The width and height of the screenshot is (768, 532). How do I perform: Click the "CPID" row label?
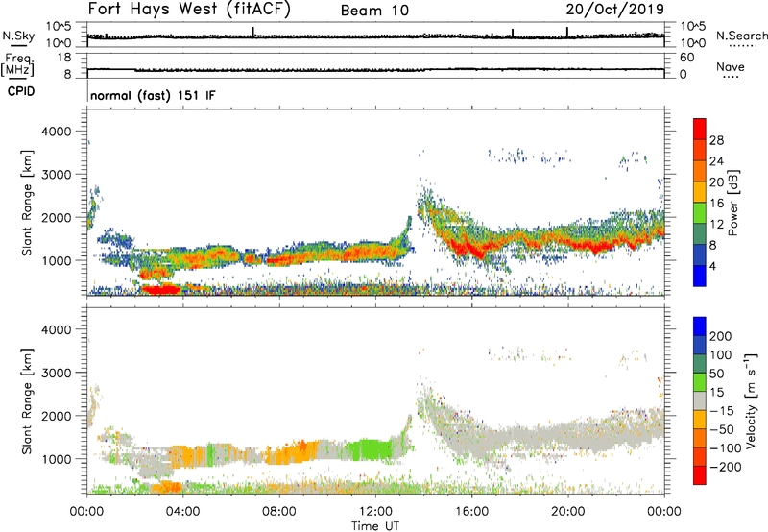pyautogui.click(x=21, y=91)
